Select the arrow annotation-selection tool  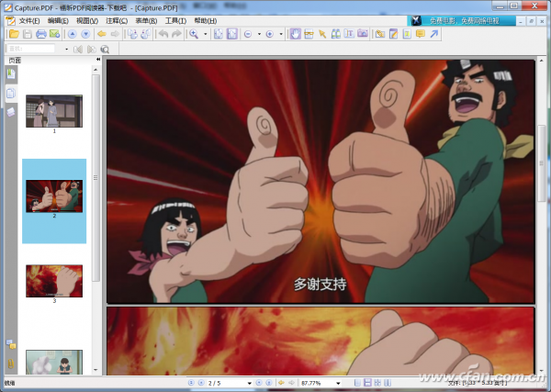(322, 34)
